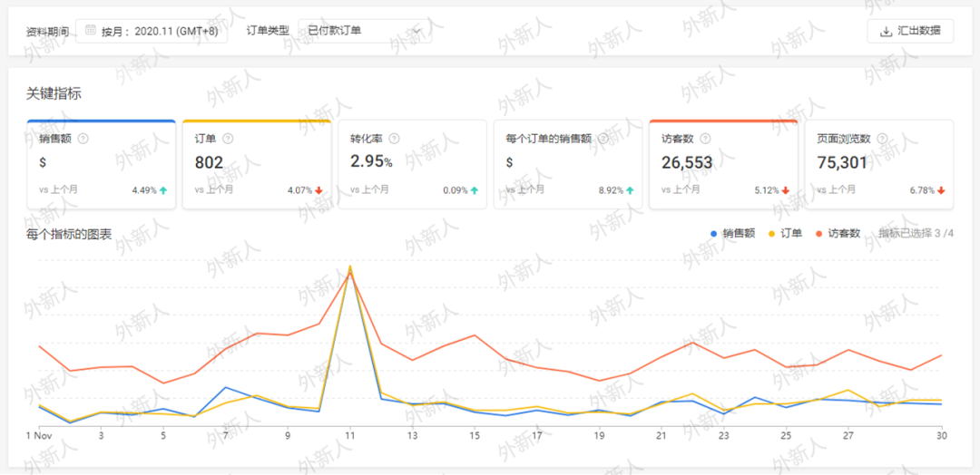Click red down arrow beside 6.78%
The image size is (980, 475).
tap(941, 189)
